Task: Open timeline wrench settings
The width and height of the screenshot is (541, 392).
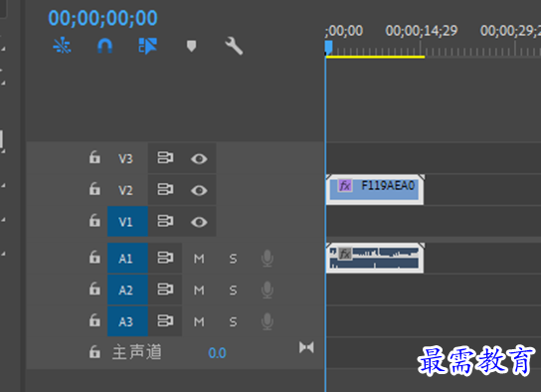Action: point(234,46)
